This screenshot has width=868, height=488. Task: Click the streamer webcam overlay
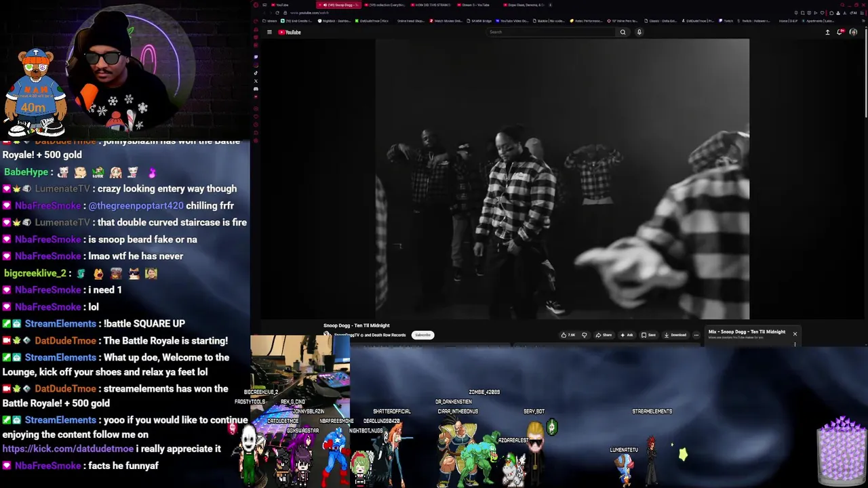(x=129, y=68)
